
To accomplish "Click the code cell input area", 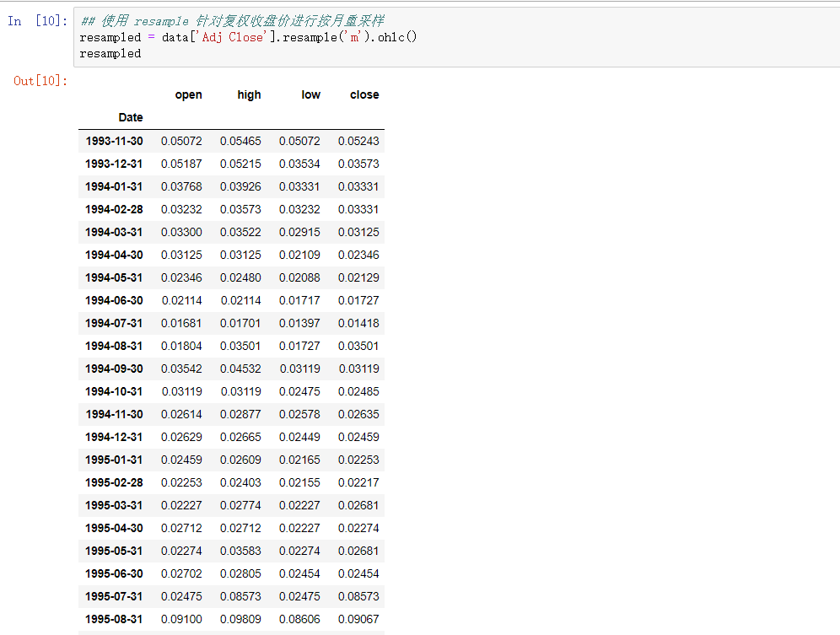I will [x=456, y=37].
